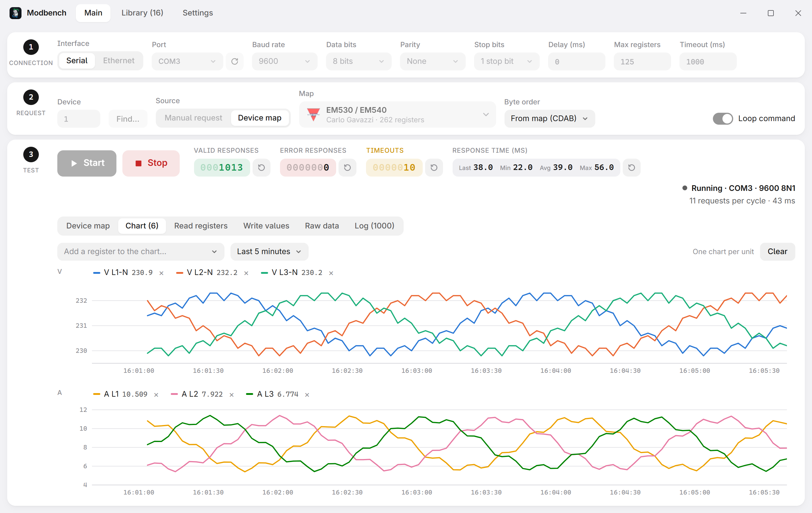The height and width of the screenshot is (513, 812).
Task: Refresh the serial port list
Action: tap(235, 61)
